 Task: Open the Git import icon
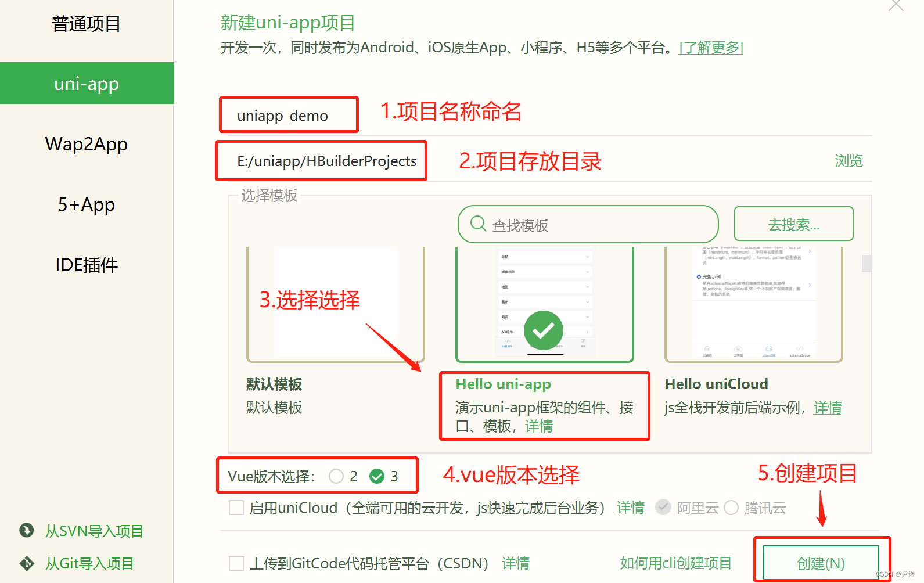27,563
